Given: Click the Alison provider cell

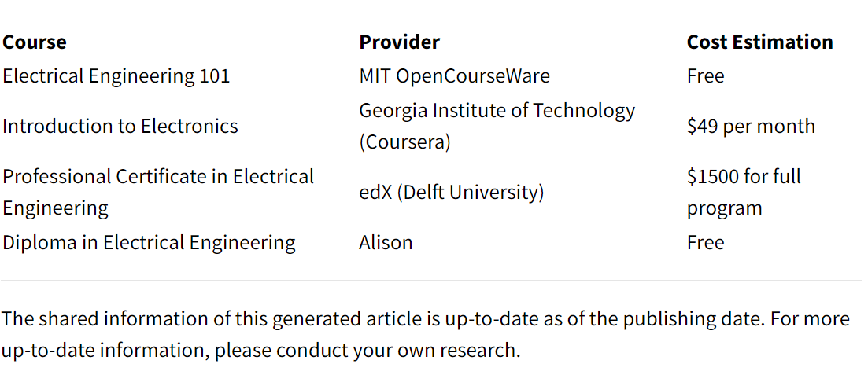Looking at the screenshot, I should [x=386, y=243].
